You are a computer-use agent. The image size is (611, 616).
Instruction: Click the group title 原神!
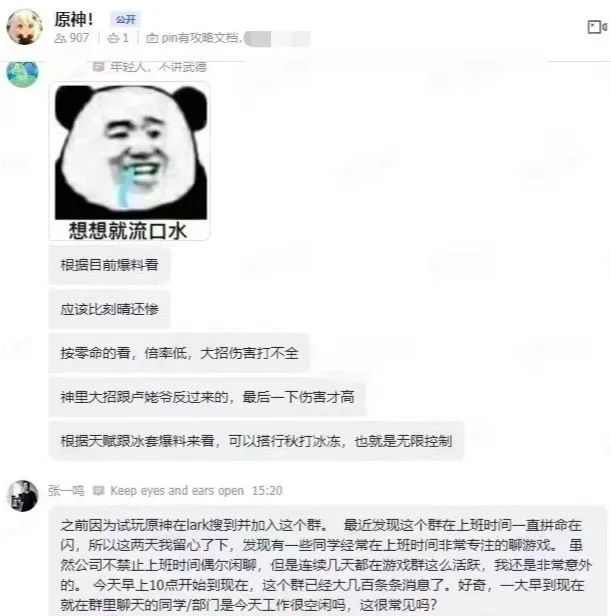(x=74, y=19)
